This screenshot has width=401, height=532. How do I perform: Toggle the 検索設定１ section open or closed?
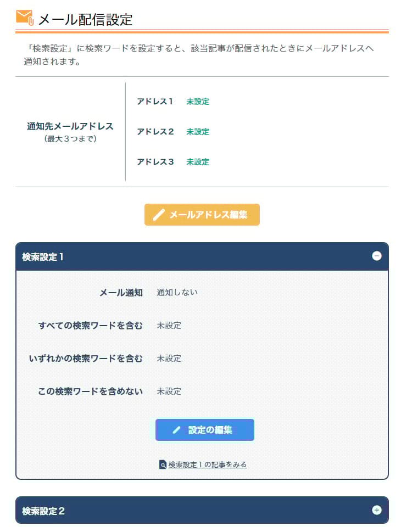pos(376,256)
